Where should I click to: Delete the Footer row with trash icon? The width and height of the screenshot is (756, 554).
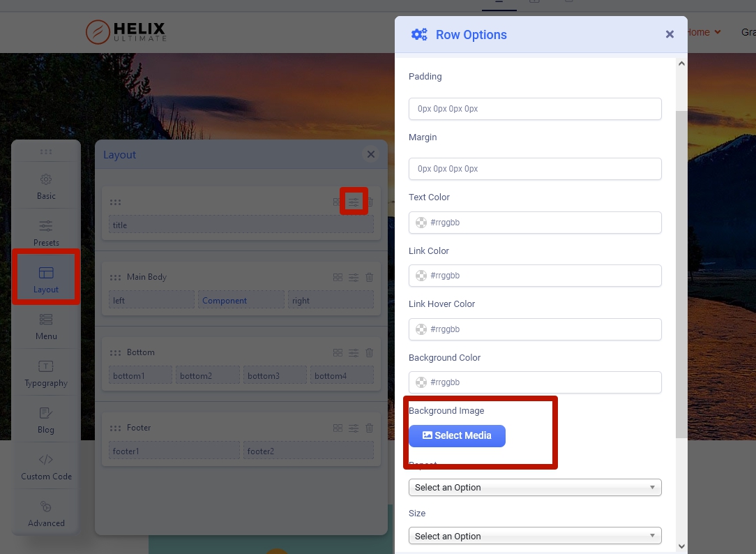(370, 428)
